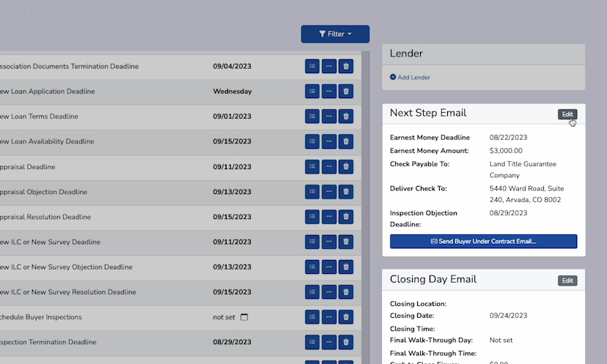
Task: Select the $3,000.00 earnest money amount
Action: (506, 151)
